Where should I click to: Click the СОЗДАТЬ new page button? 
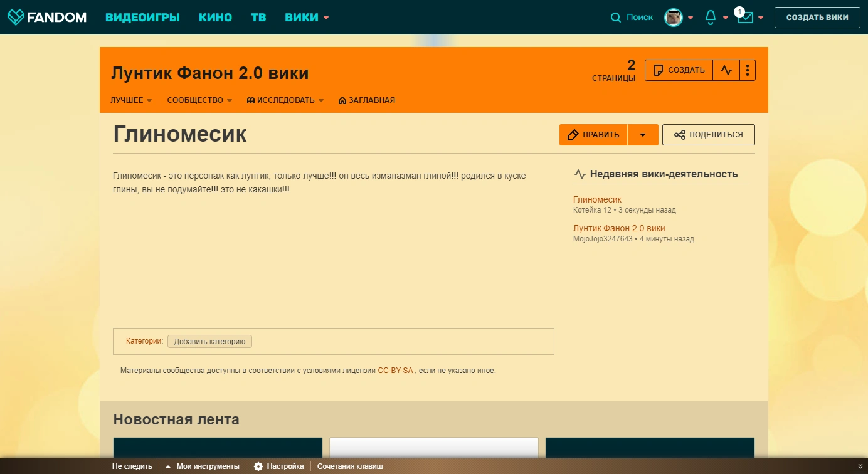tap(679, 70)
